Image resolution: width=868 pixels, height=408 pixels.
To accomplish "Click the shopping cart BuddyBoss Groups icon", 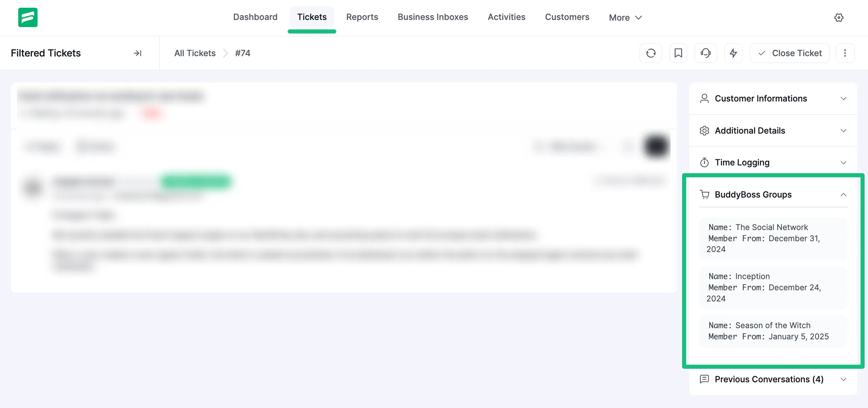I will (x=705, y=195).
